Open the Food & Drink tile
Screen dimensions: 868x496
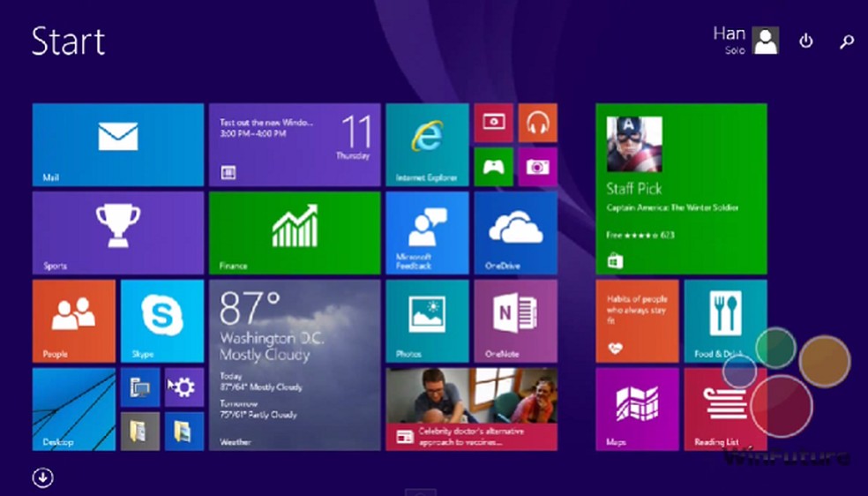tap(726, 321)
